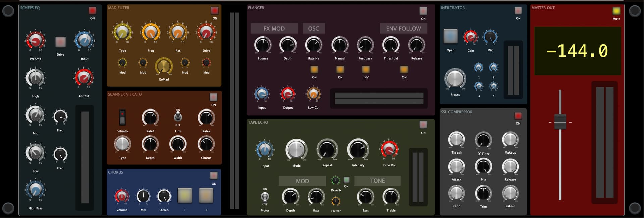This screenshot has width=644, height=218.
Task: Click the Tape Echo Flutter knob
Action: point(336,201)
